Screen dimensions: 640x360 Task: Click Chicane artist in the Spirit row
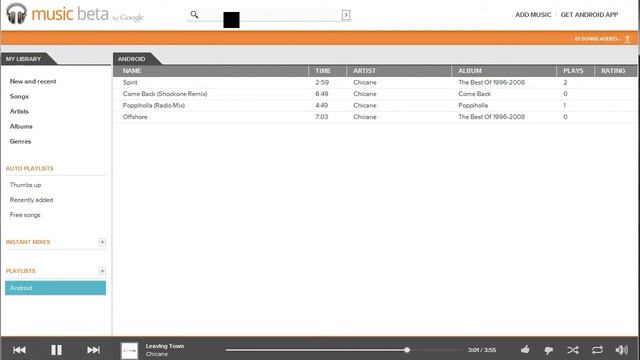click(x=365, y=82)
